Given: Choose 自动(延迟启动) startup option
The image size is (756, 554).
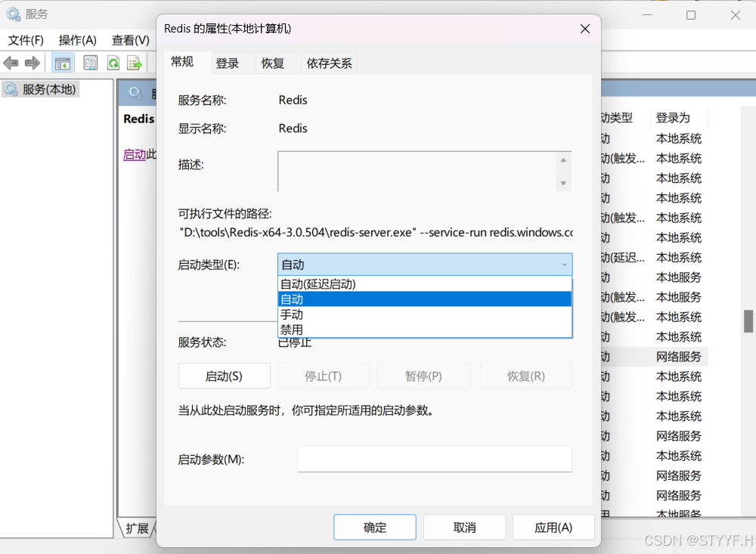Looking at the screenshot, I should pyautogui.click(x=425, y=284).
